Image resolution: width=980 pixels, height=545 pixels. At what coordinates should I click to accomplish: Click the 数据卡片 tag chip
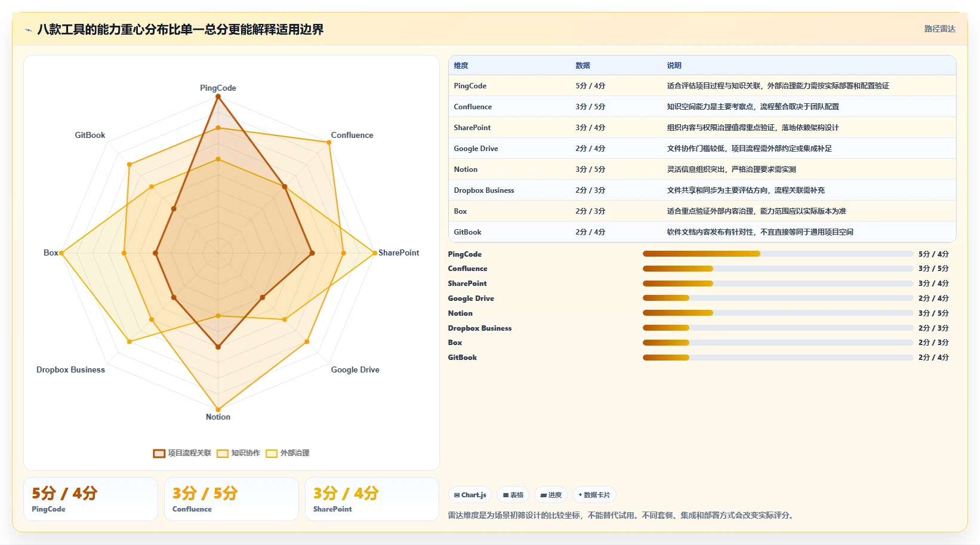click(x=594, y=495)
